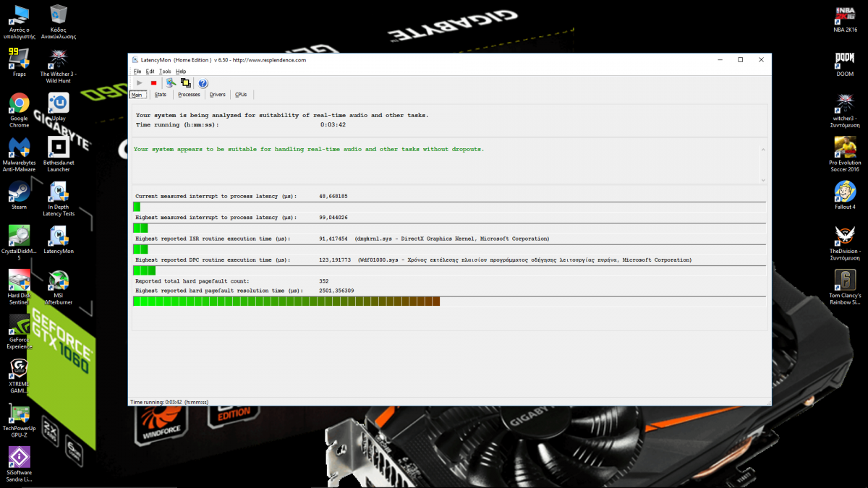This screenshot has height=488, width=868.
Task: Click the hard pagefault resolution time bar
Action: pos(449,301)
